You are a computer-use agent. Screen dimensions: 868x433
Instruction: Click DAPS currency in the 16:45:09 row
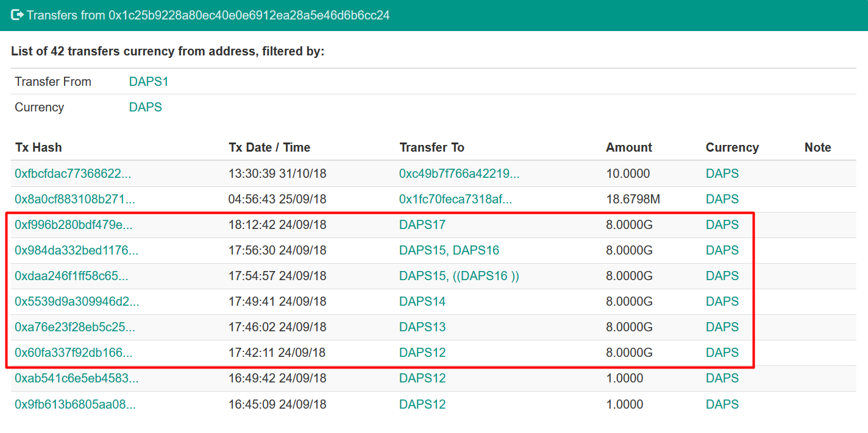click(722, 404)
